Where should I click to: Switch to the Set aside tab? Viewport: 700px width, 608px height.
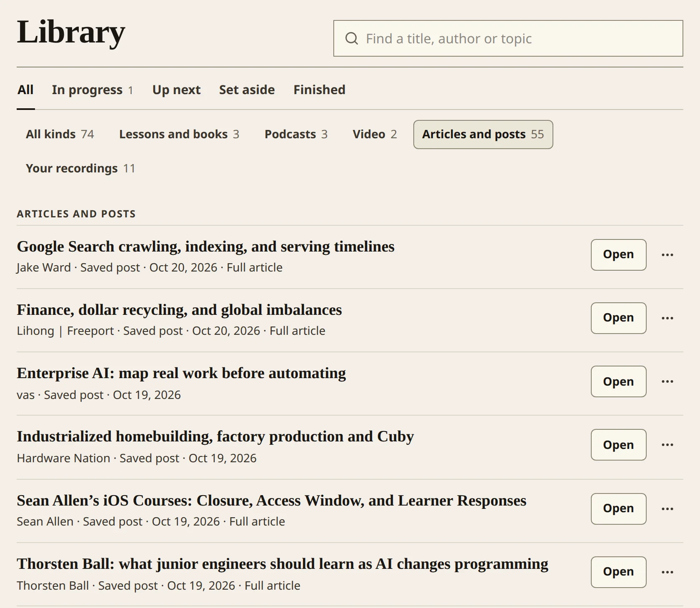pyautogui.click(x=247, y=90)
